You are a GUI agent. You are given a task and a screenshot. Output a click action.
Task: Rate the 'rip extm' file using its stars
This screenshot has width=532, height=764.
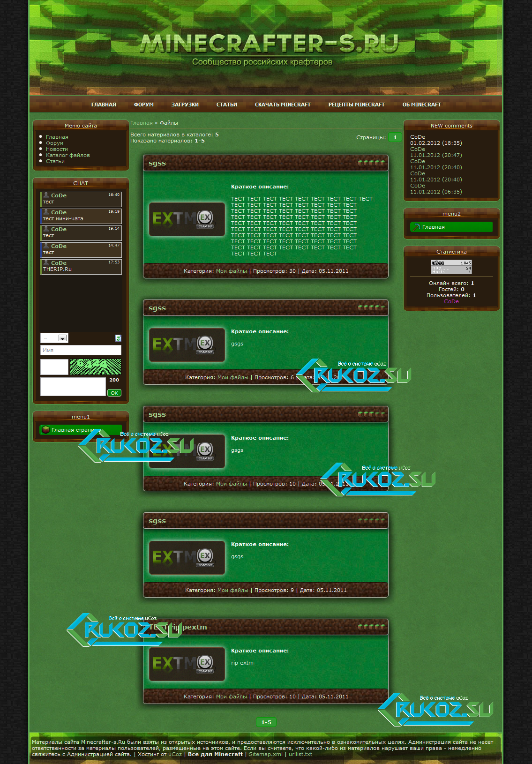[371, 627]
